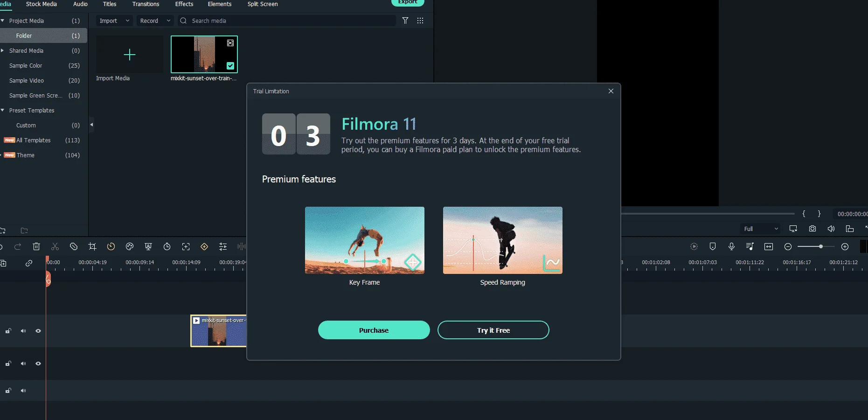The height and width of the screenshot is (420, 868).
Task: Open the adjustment sliders edit tool
Action: (223, 246)
